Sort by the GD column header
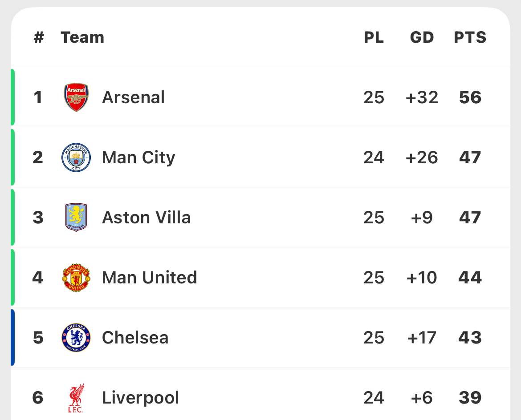 pos(422,37)
